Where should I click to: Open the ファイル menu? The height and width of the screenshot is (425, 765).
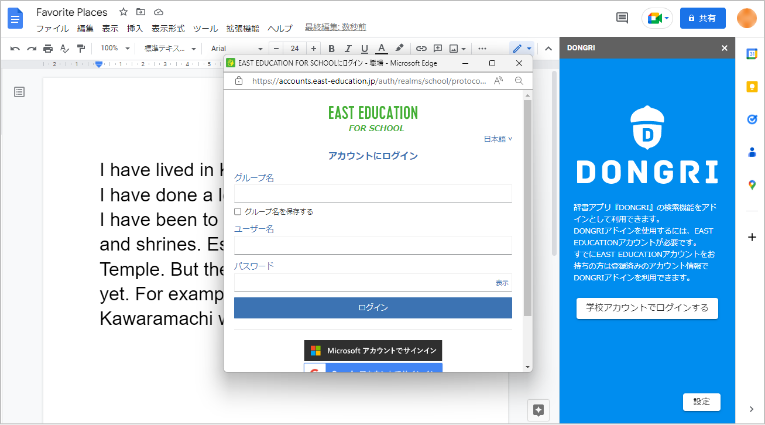(53, 28)
